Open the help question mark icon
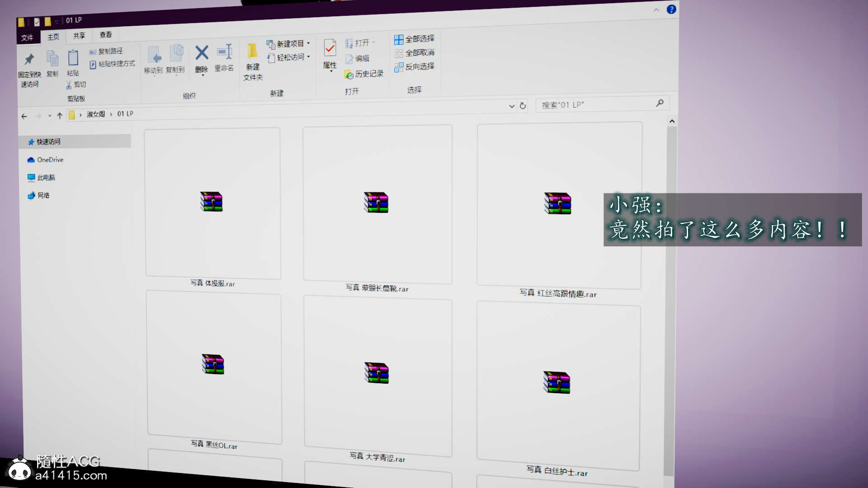 pos(671,9)
